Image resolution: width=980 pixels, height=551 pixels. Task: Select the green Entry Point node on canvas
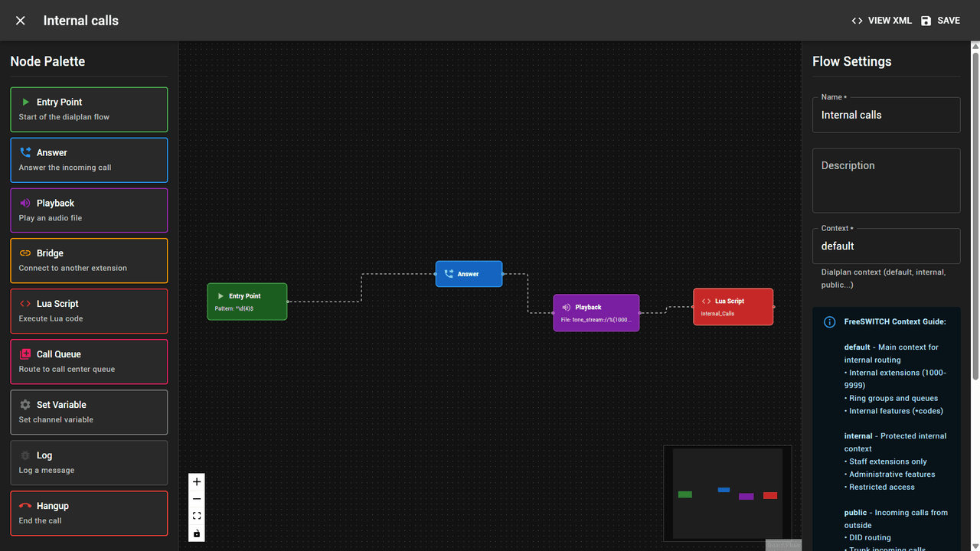(247, 302)
